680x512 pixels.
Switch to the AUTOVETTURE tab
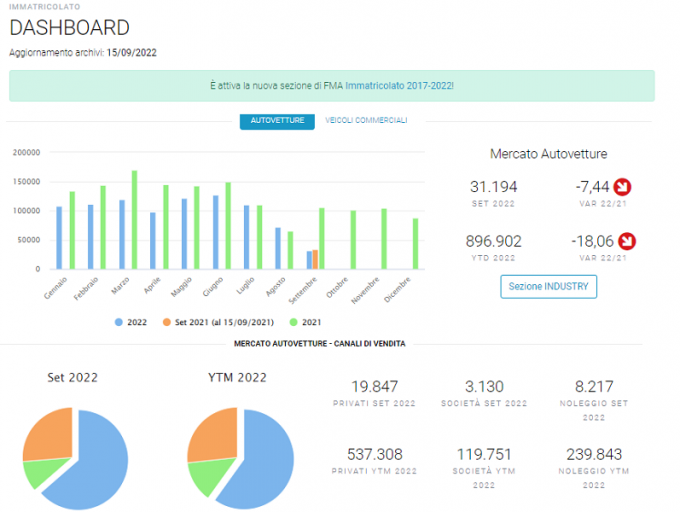click(277, 121)
